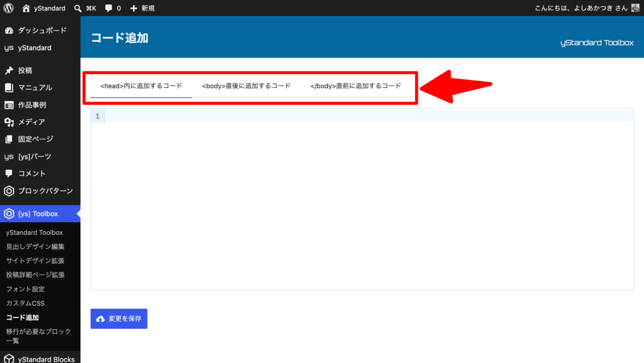
Task: Click inside the code editor line 1
Action: pyautogui.click(x=369, y=116)
